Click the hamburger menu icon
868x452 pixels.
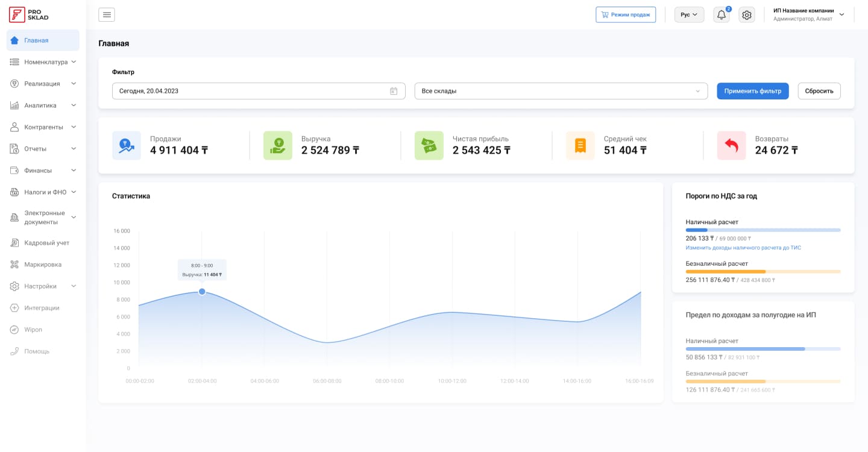coord(107,15)
